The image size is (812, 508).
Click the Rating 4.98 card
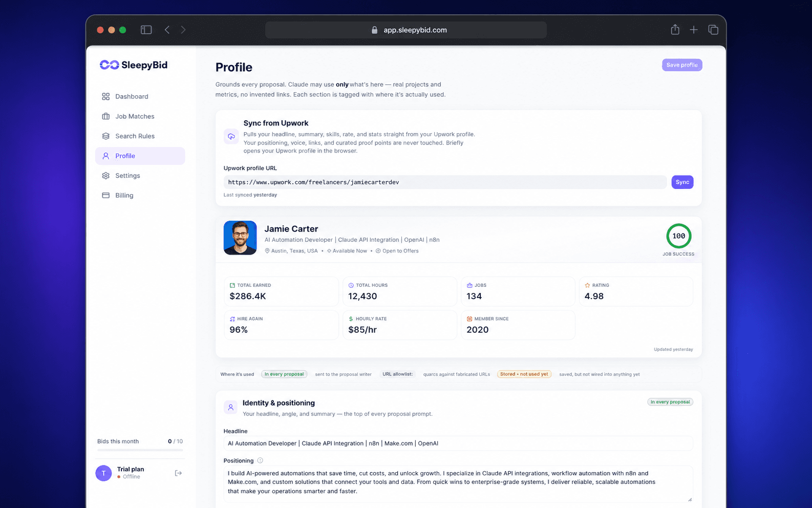pos(636,291)
